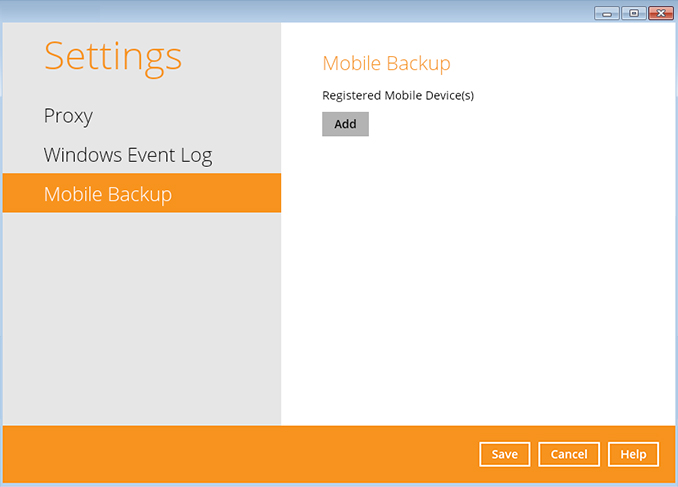Image resolution: width=678 pixels, height=487 pixels.
Task: Add a registered mobile device
Action: coord(345,124)
